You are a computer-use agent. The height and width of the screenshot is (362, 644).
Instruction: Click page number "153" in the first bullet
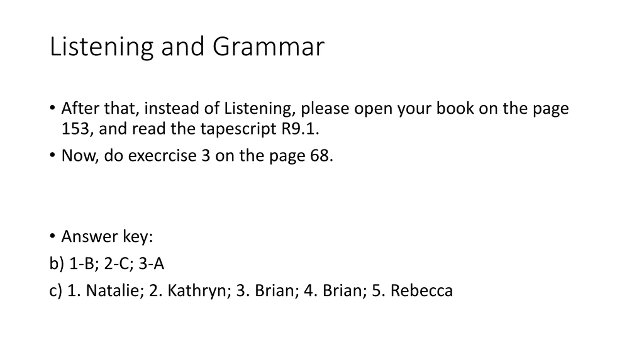pos(75,129)
